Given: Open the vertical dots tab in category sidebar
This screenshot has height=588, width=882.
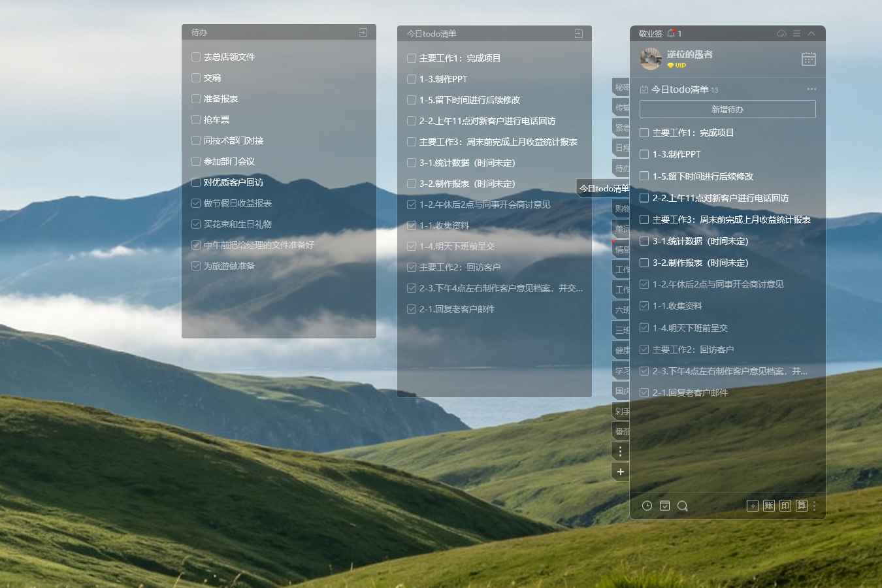Looking at the screenshot, I should point(621,451).
